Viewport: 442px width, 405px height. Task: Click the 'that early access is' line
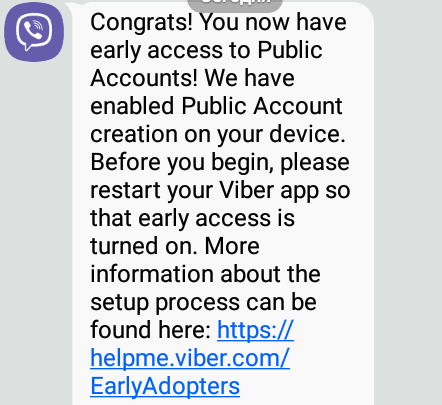click(192, 219)
